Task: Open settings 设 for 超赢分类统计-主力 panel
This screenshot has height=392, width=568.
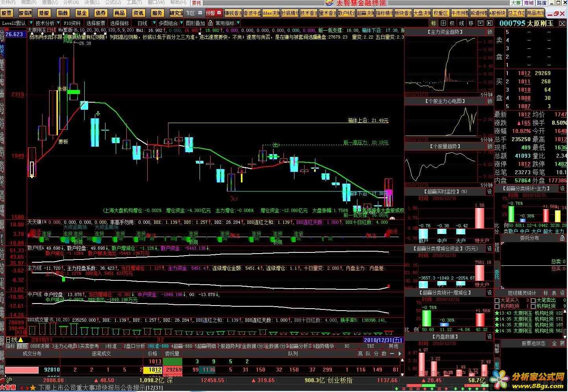Action: [562, 189]
